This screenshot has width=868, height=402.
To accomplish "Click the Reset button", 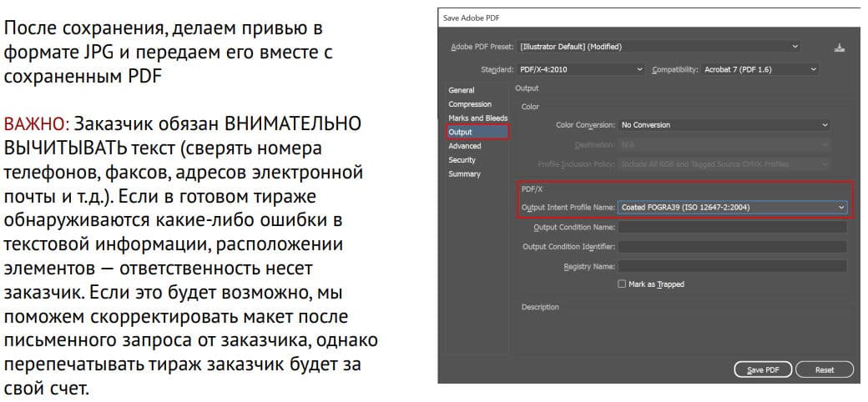I will click(x=825, y=370).
